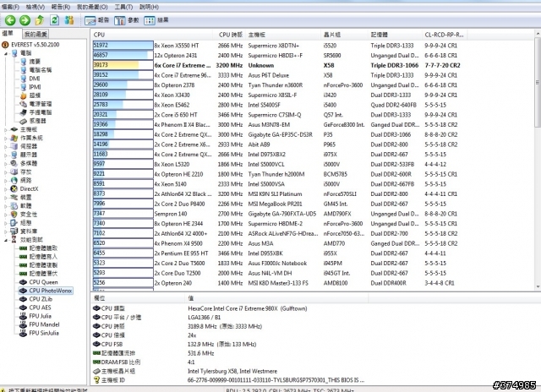Select the 記憶體讀取 memory read icon
This screenshot has height=392, width=541.
tap(23, 248)
